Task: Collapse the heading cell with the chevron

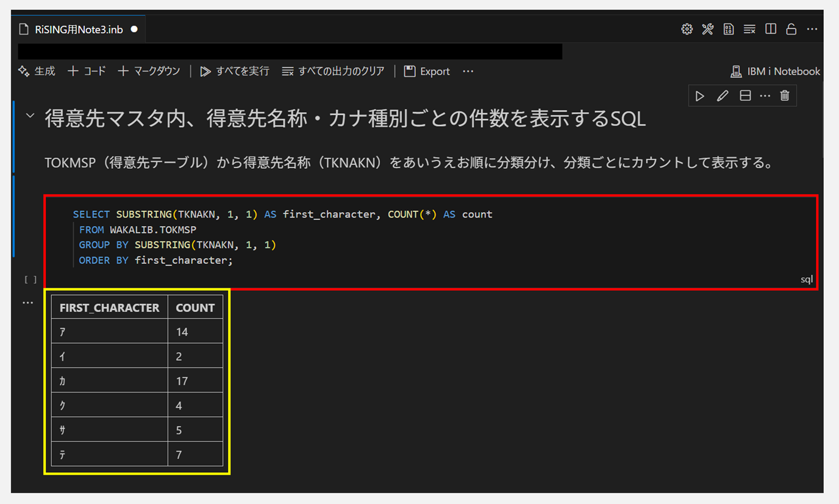Action: pos(30,115)
